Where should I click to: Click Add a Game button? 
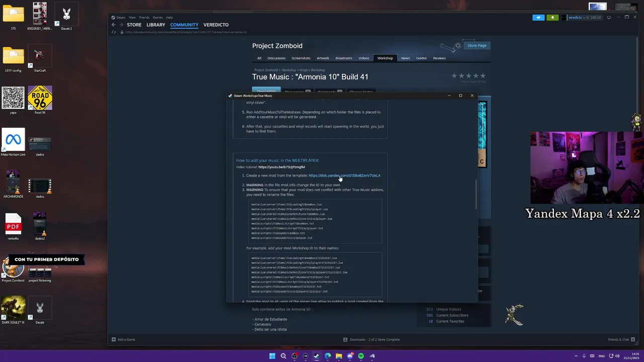(123, 339)
